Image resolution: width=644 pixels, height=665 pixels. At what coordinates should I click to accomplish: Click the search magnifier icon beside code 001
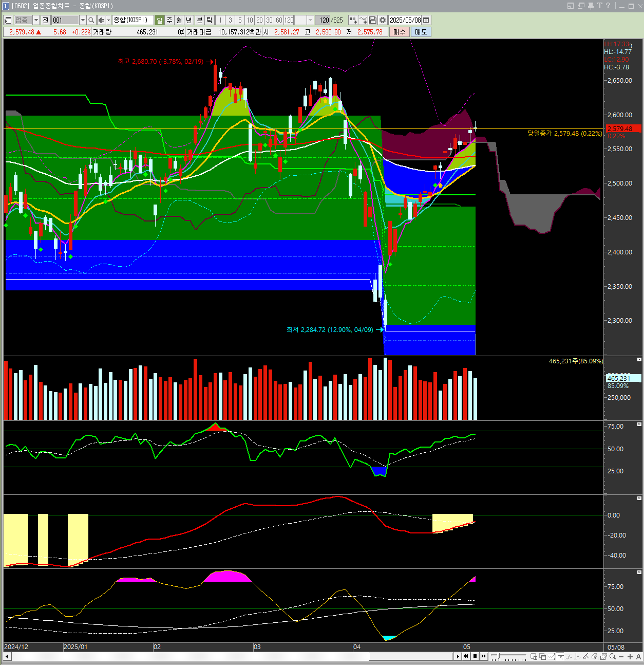click(91, 20)
